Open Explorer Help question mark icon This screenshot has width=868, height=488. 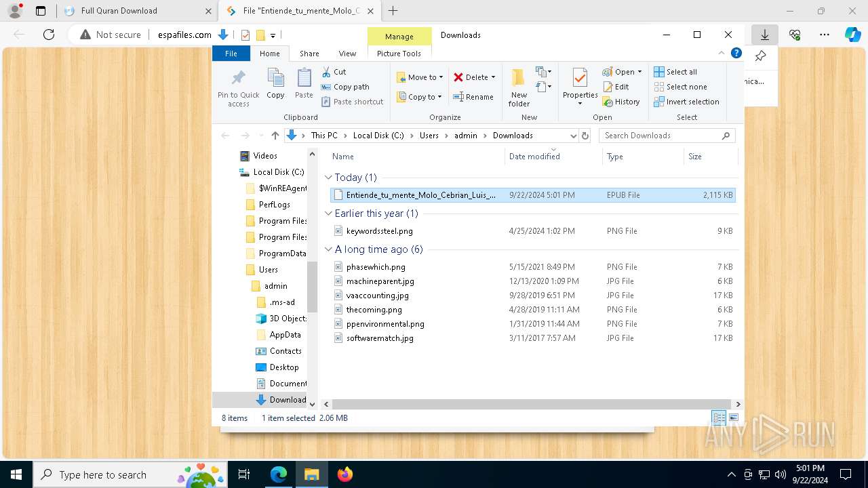[736, 53]
